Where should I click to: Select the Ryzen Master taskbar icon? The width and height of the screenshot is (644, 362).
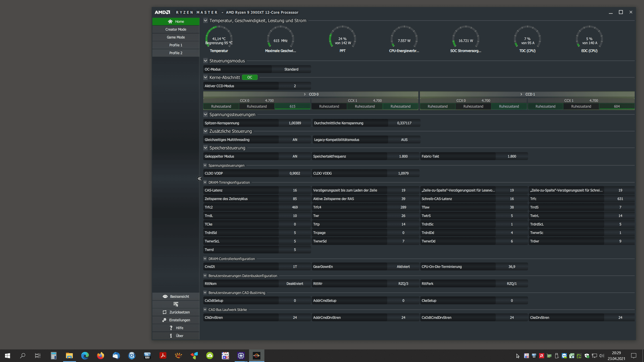tap(257, 355)
